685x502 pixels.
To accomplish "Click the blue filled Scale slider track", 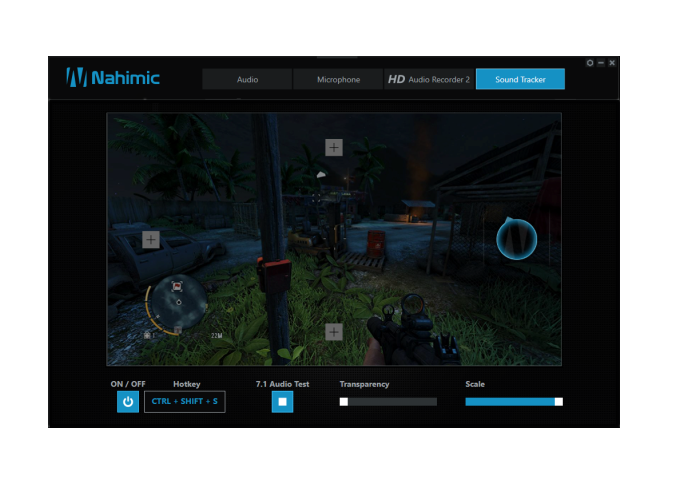I will [510, 402].
